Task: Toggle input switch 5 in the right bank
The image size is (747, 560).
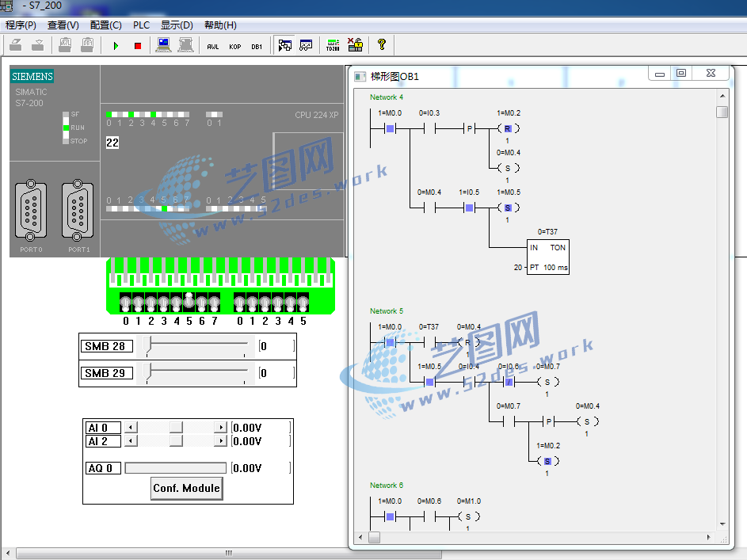Action: [303, 303]
